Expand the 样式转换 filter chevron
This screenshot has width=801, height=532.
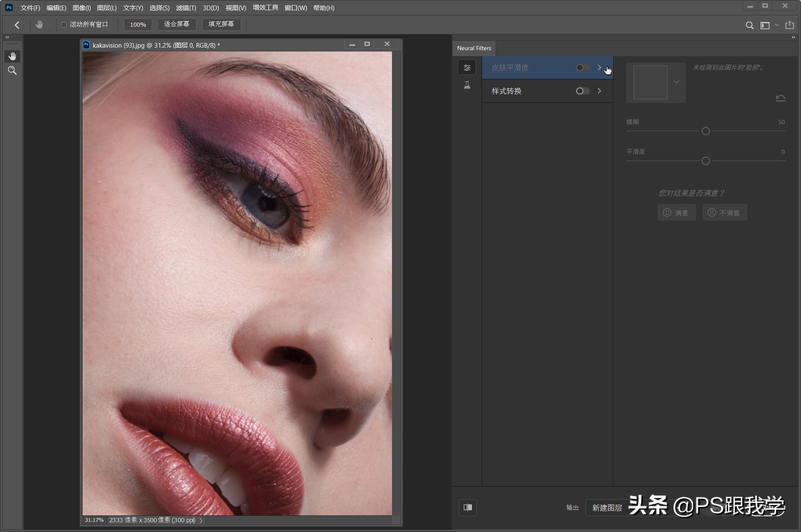599,91
